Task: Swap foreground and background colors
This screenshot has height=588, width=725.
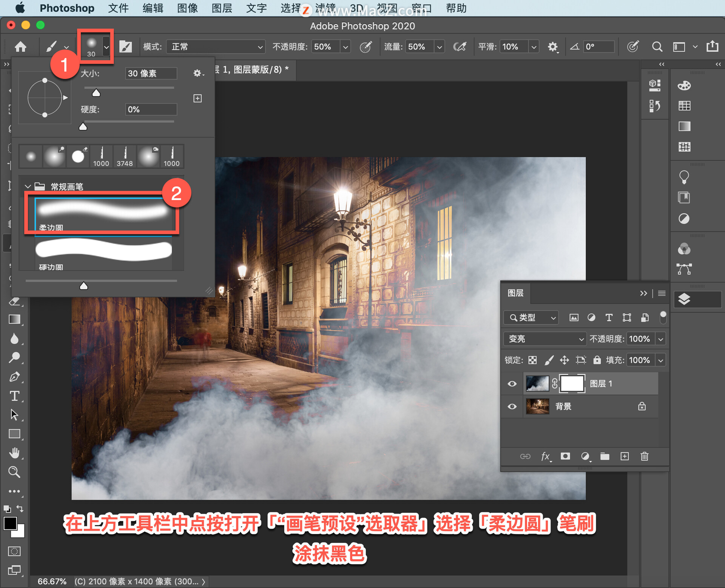Action: 20,509
